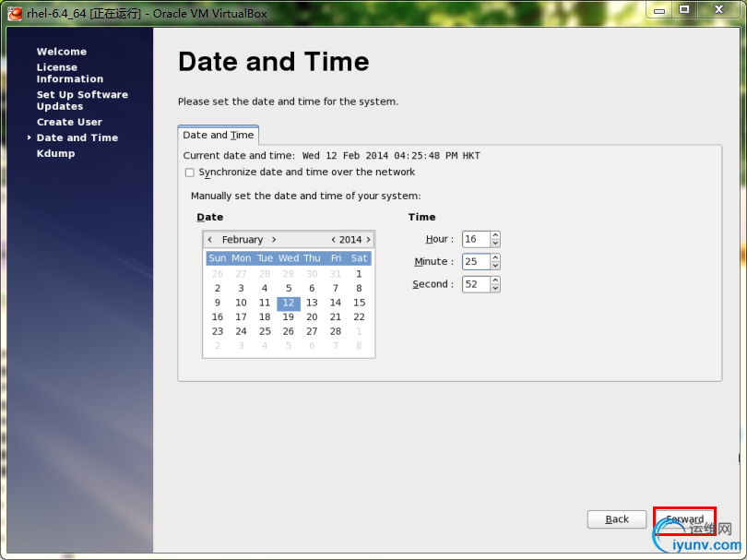This screenshot has width=747, height=560.
Task: Click Set Up Software Updates in sidebar
Action: pos(82,101)
